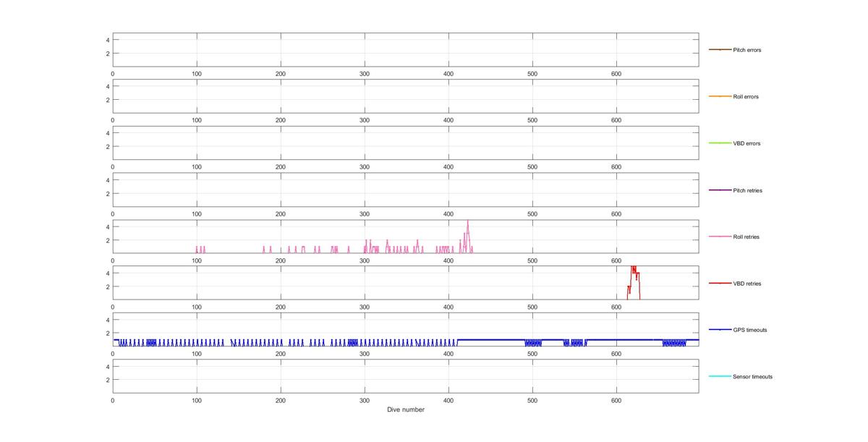Select the red VBD retries legend line

(x=720, y=283)
